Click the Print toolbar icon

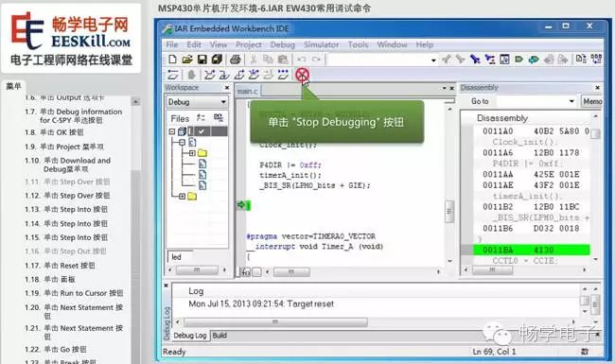(236, 60)
